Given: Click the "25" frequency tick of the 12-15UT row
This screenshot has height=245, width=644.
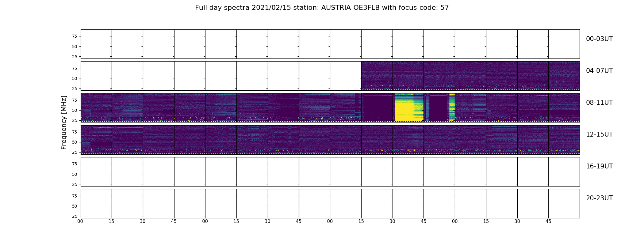Looking at the screenshot, I should [75, 152].
